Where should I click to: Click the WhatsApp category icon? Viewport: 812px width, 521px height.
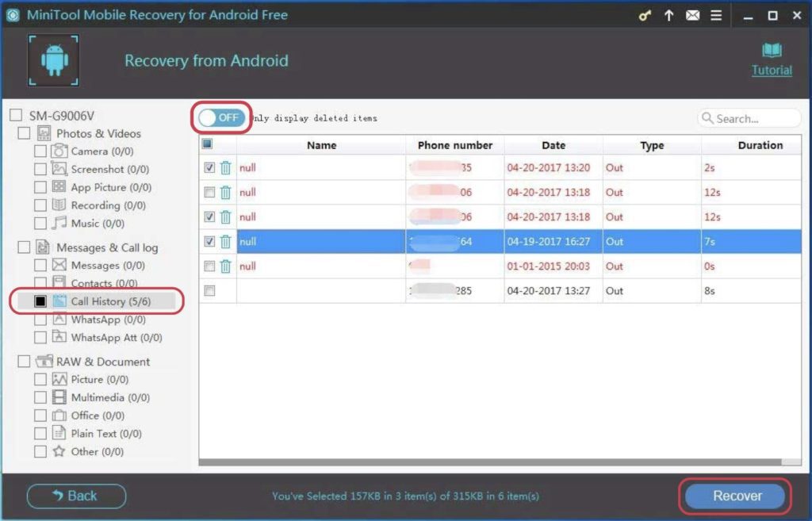59,319
